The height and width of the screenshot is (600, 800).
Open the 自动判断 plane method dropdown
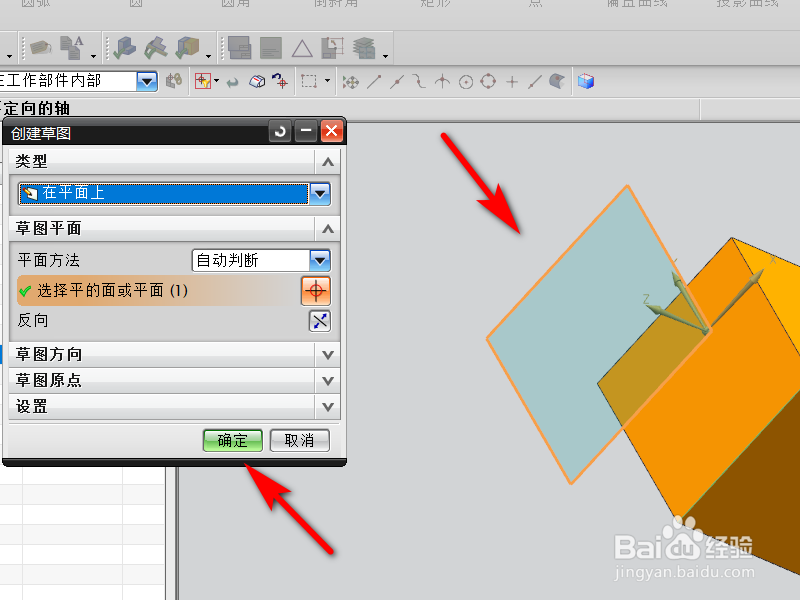click(320, 261)
